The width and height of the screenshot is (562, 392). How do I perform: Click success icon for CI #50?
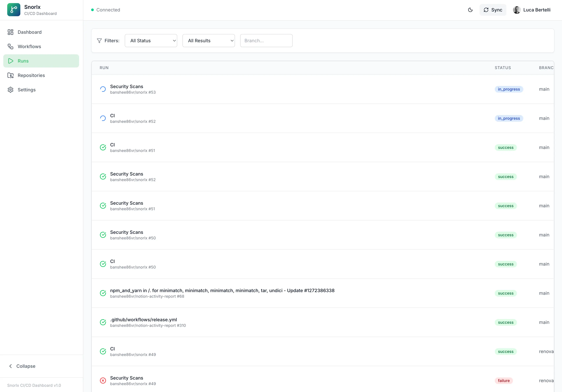click(103, 264)
